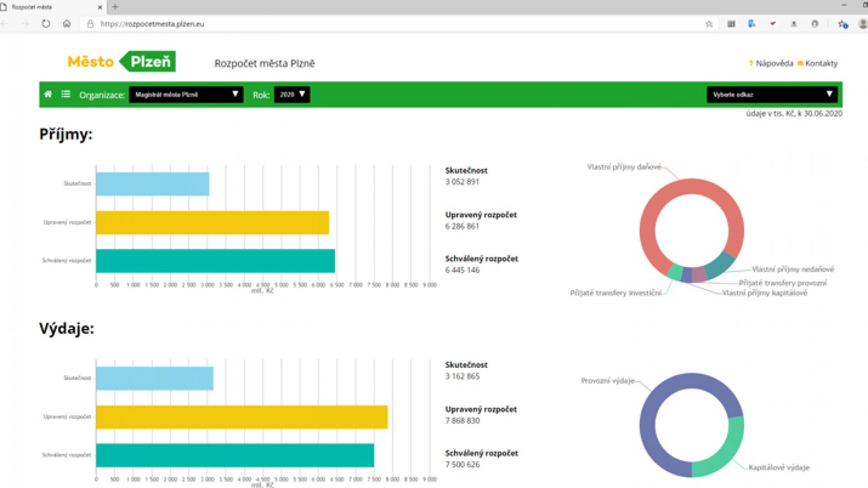Image resolution: width=868 pixels, height=488 pixels.
Task: Click the home icon in green navigation bar
Action: (48, 94)
